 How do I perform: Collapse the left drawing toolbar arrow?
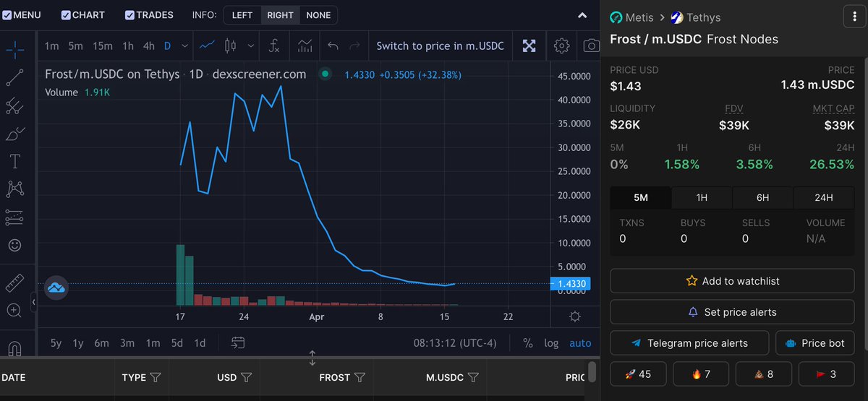34,301
